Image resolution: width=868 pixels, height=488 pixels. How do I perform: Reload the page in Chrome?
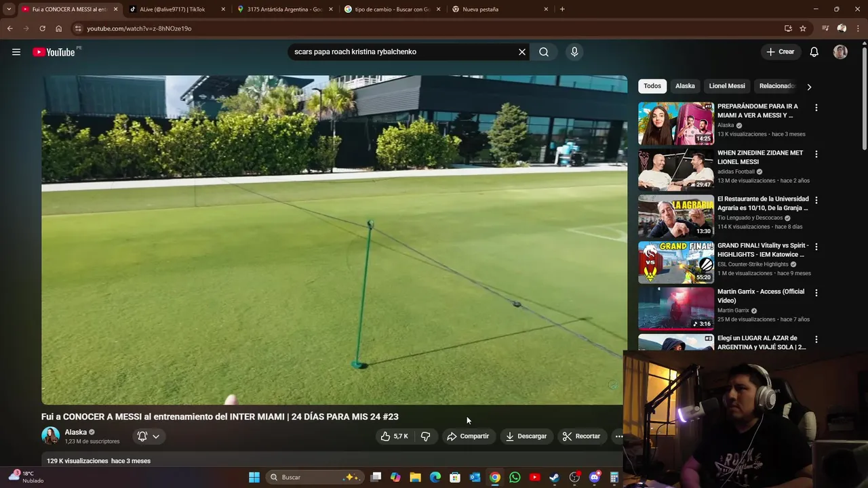(42, 28)
